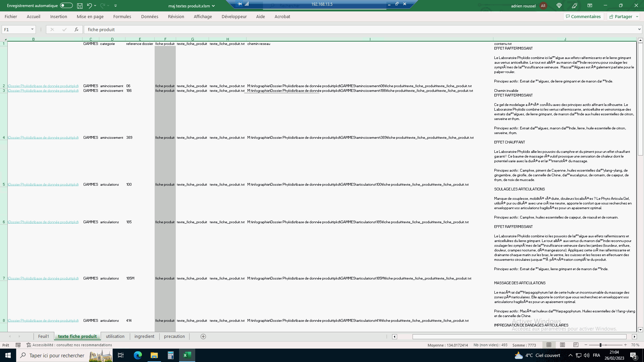
Task: Switch to Page Layout view icon
Action: pos(562,345)
